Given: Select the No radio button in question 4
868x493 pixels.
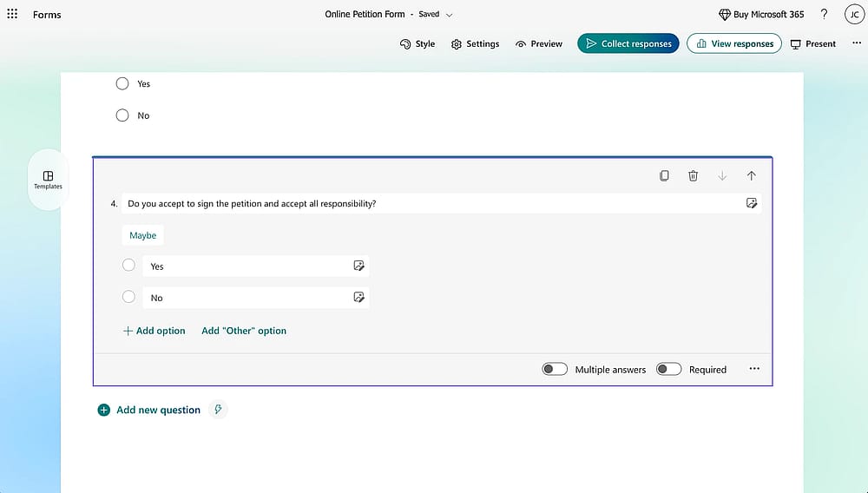Looking at the screenshot, I should (128, 297).
